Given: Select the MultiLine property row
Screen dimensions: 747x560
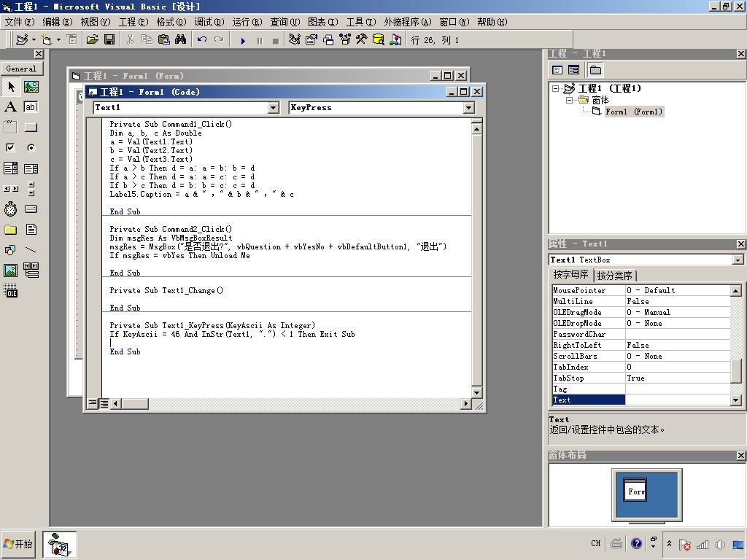Looking at the screenshot, I should click(640, 301).
